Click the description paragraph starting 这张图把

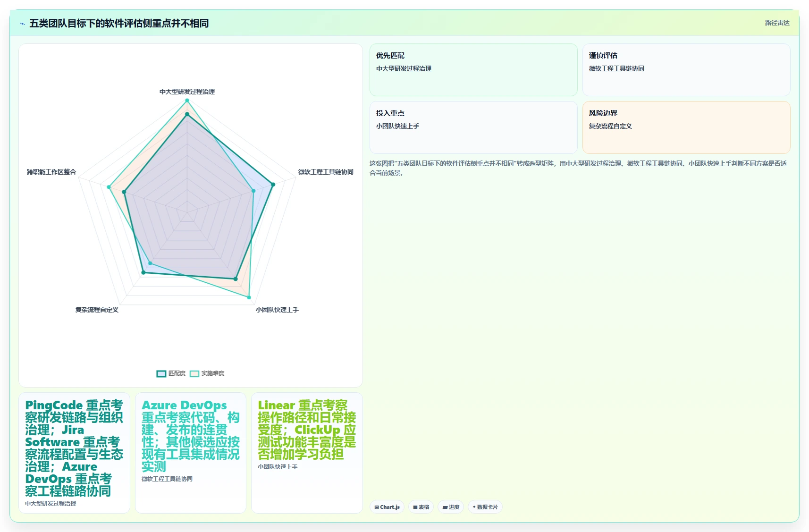point(578,168)
